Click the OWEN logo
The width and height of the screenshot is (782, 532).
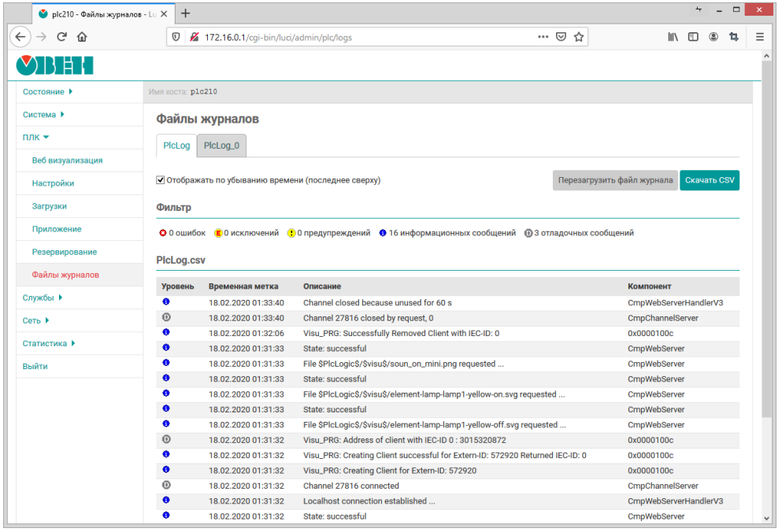tap(54, 65)
